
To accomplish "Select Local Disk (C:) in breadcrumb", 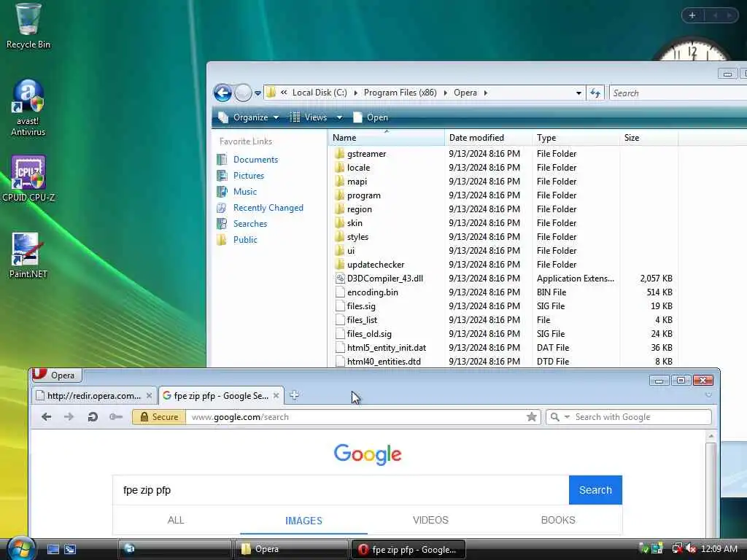I will pos(320,93).
